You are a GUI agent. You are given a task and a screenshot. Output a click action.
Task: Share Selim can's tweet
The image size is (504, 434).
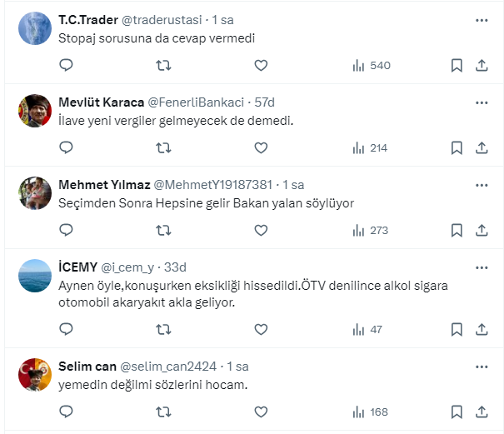point(482,412)
